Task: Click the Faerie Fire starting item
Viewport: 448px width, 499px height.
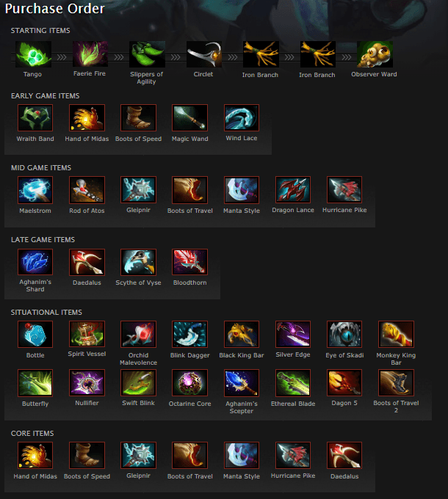Action: [x=90, y=54]
